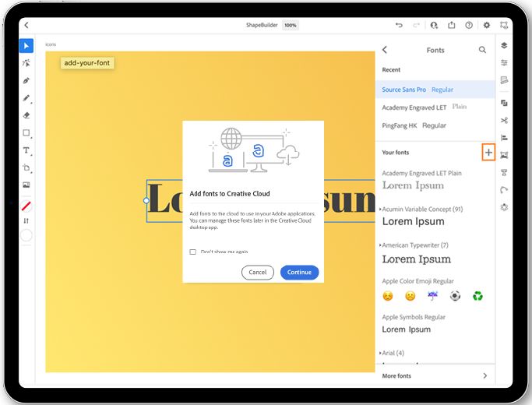Screen dimensions: 532x405
Task: Select the Artboard transform tool
Action: pos(26,167)
